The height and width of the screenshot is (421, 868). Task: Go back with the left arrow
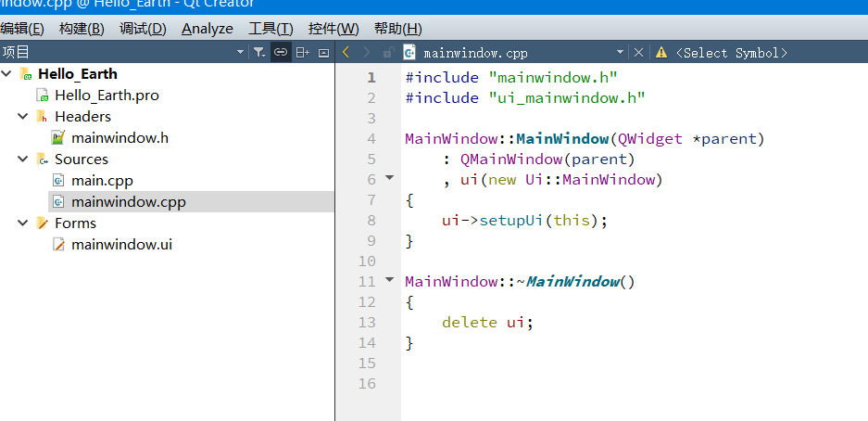346,52
